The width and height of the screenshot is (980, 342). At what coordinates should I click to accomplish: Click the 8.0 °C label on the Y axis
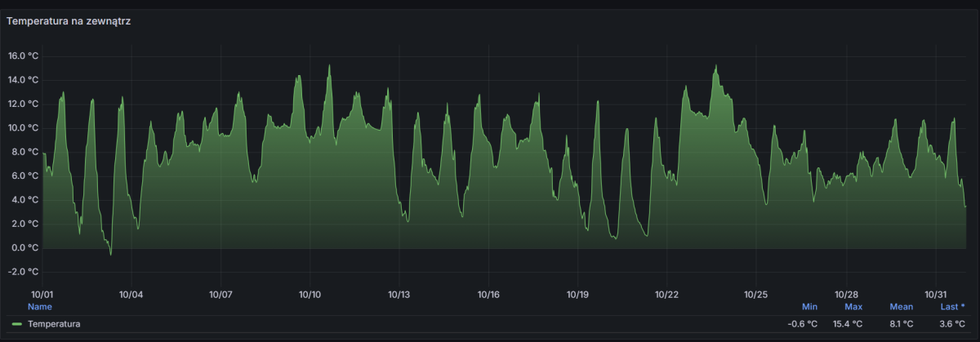pyautogui.click(x=24, y=152)
